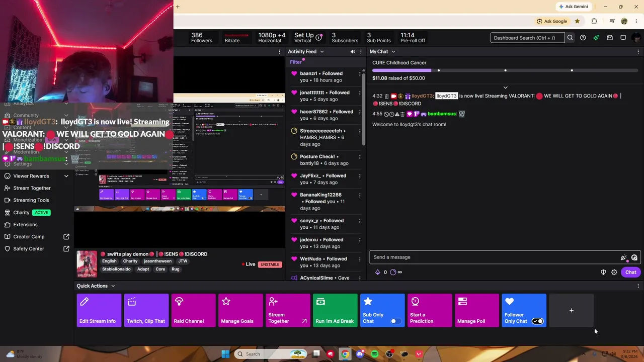This screenshot has height=362, width=644.
Task: Open Discord from the taskbar
Action: pyautogui.click(x=360, y=354)
